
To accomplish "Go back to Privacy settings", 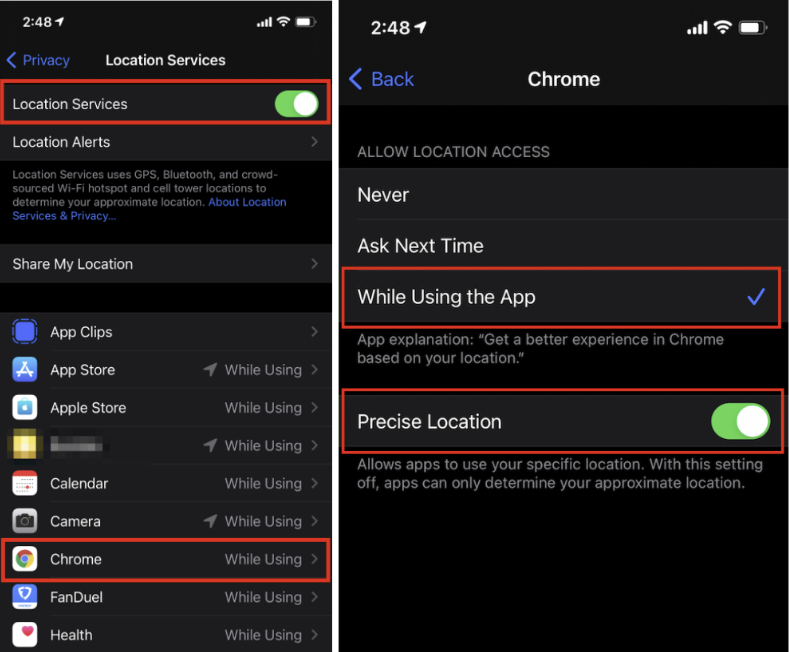I will (39, 60).
